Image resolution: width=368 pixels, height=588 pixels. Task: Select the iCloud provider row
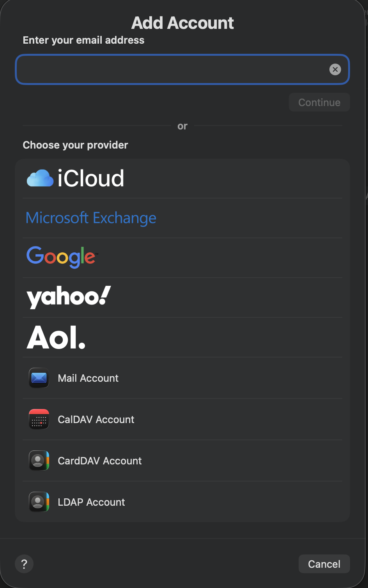(x=182, y=178)
